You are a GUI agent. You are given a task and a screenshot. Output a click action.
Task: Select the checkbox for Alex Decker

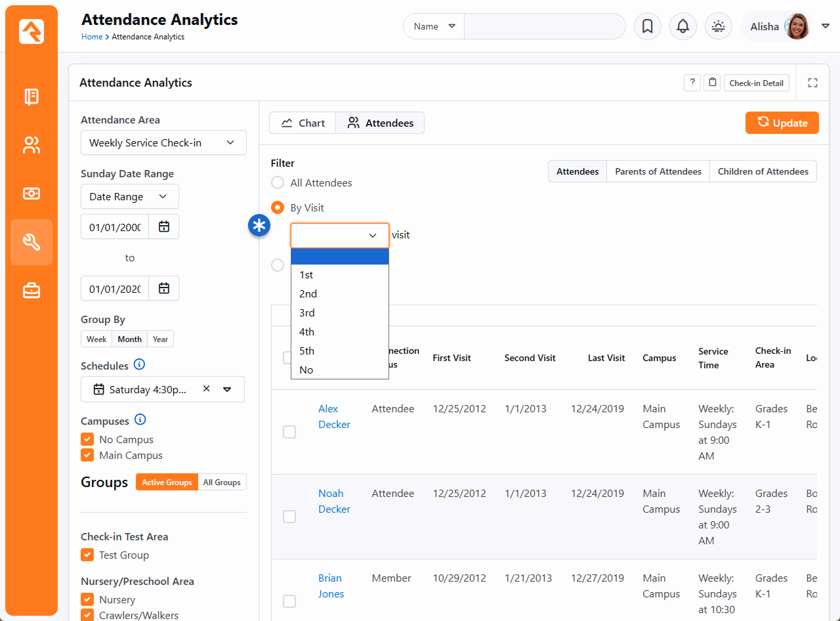pos(289,432)
